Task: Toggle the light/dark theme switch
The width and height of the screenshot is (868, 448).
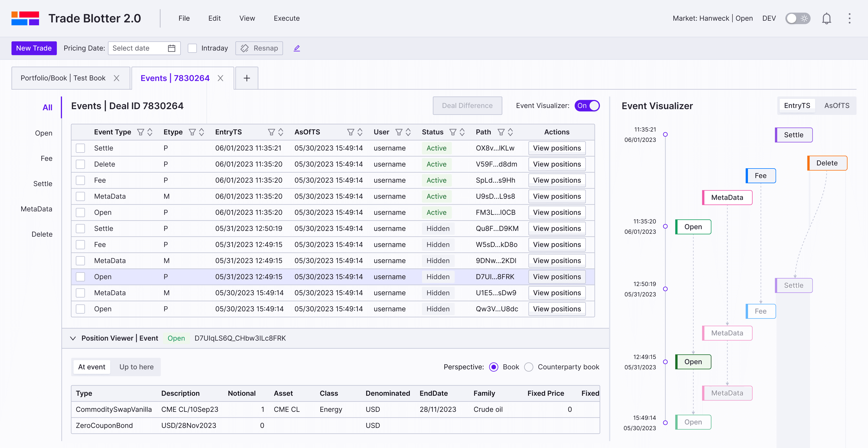Action: (798, 19)
